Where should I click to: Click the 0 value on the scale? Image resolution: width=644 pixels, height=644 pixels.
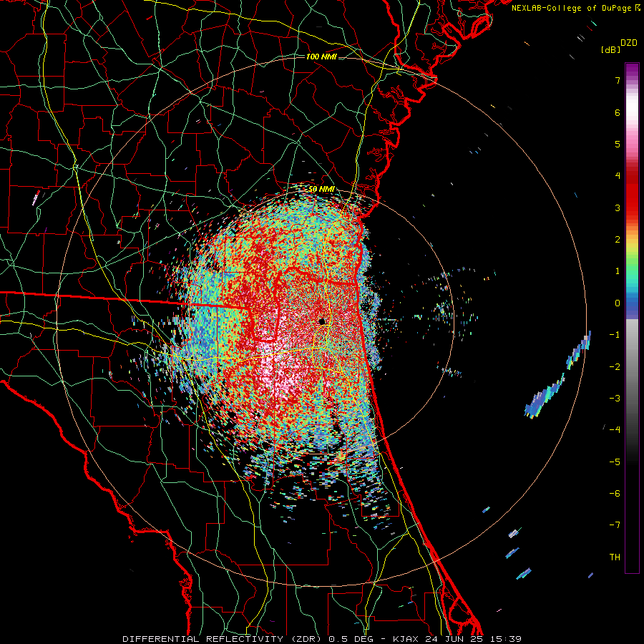(x=618, y=303)
